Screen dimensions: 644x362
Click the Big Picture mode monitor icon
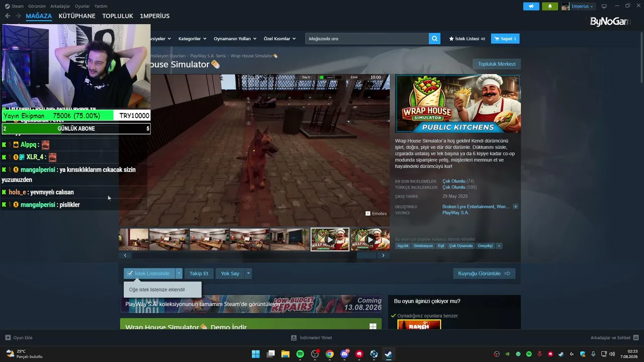coord(604,6)
